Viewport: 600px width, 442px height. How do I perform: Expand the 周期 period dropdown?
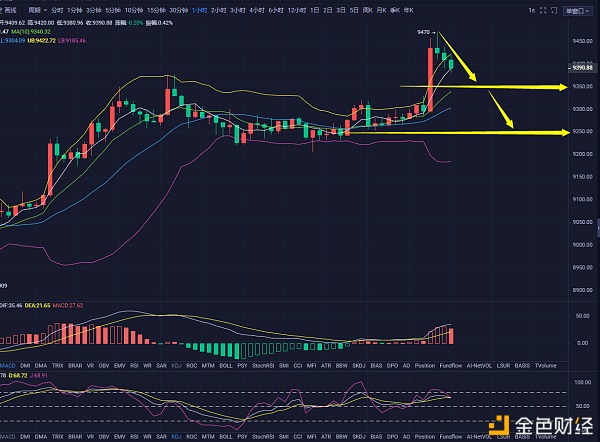(37, 10)
